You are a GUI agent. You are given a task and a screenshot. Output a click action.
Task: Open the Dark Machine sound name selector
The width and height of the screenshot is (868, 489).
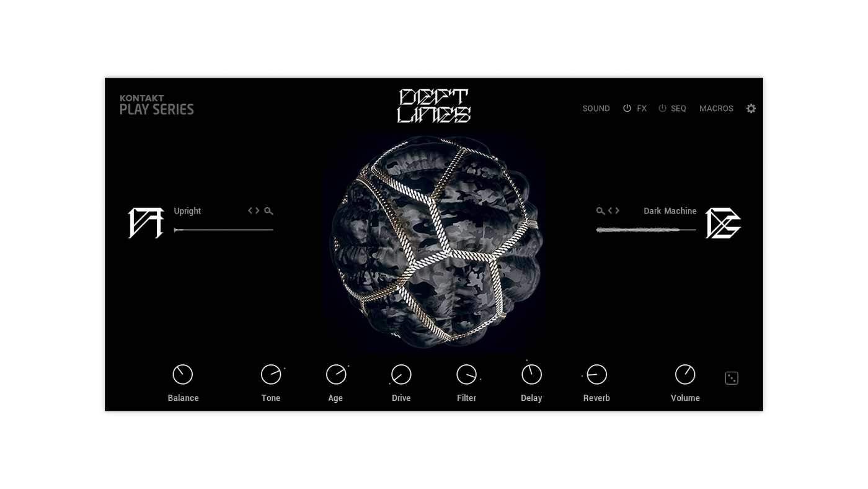pos(670,211)
